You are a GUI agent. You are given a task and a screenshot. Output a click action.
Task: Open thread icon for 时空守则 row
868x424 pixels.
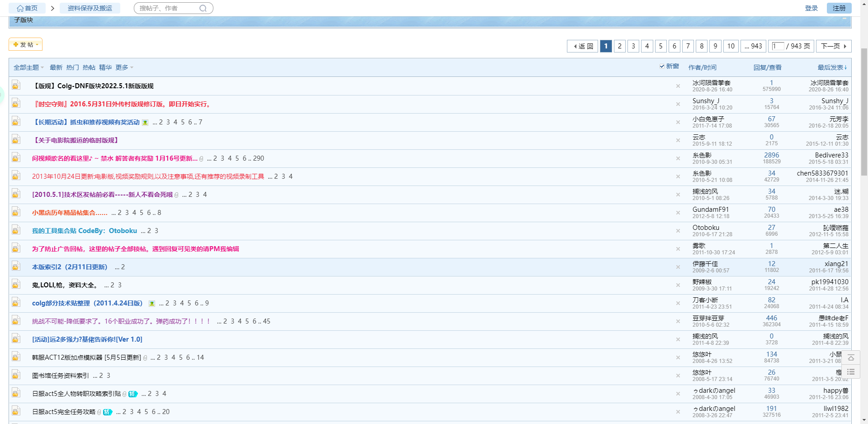point(16,103)
